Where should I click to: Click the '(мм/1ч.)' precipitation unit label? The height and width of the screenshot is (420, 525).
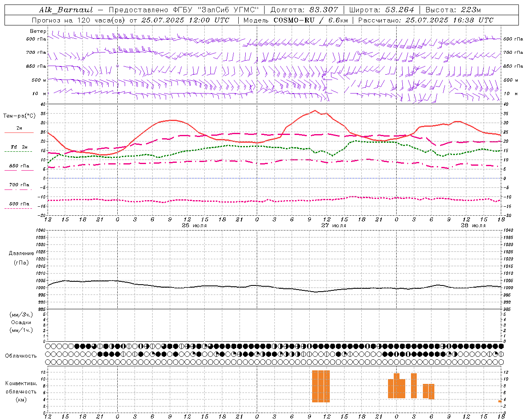[x=21, y=330]
